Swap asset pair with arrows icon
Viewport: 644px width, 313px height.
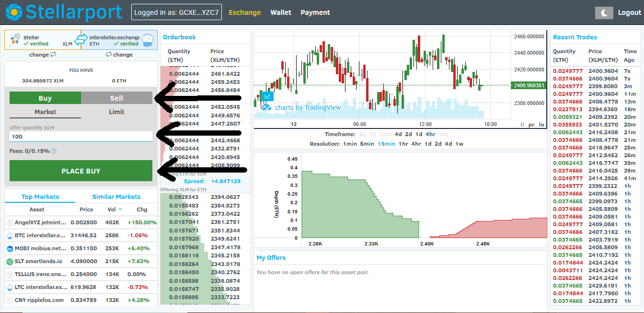[81, 40]
